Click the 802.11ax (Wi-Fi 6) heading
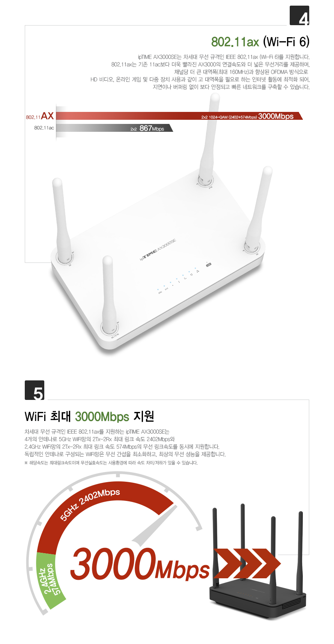Image resolution: width=334 pixels, height=644 pixels. coord(260,41)
